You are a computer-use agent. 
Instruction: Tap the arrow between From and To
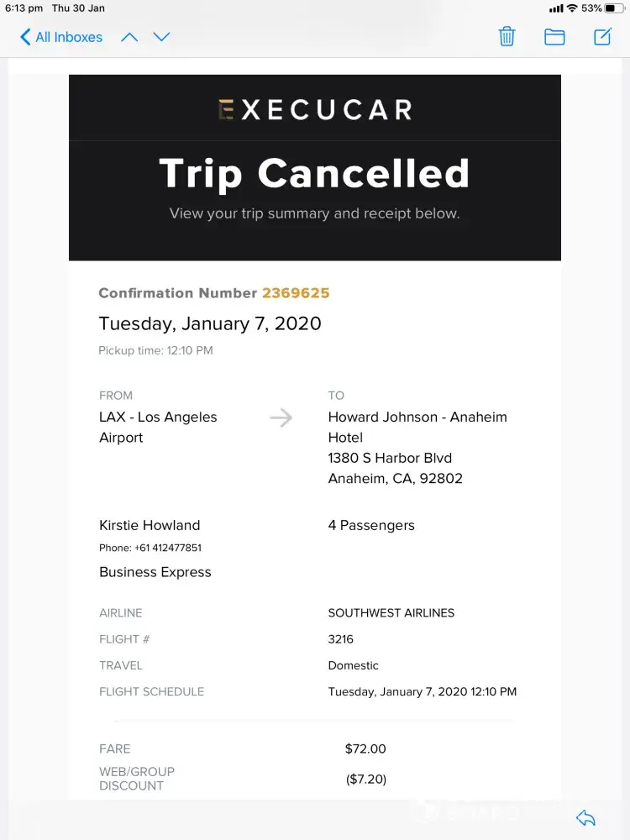[281, 417]
